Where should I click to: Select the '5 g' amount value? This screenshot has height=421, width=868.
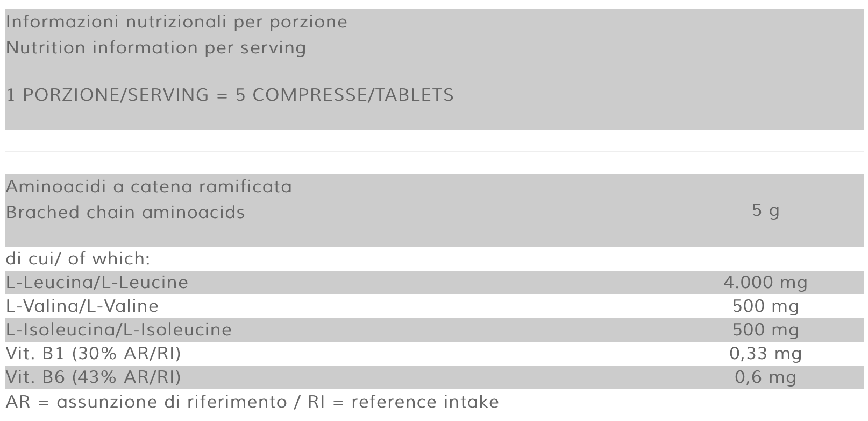(x=766, y=210)
